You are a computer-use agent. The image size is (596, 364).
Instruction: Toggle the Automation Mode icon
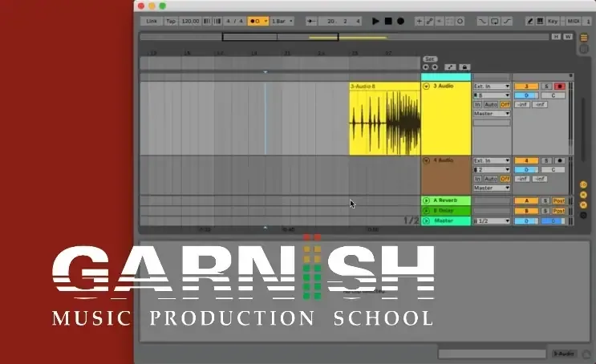(450, 67)
